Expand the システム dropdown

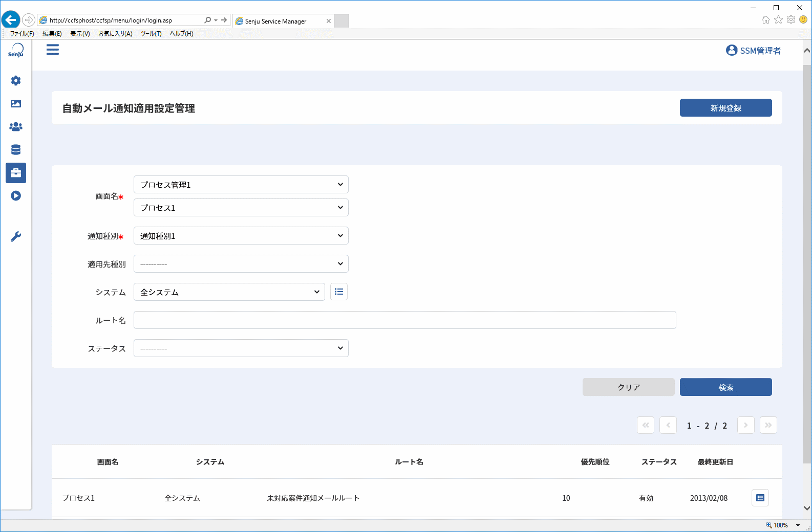click(229, 292)
